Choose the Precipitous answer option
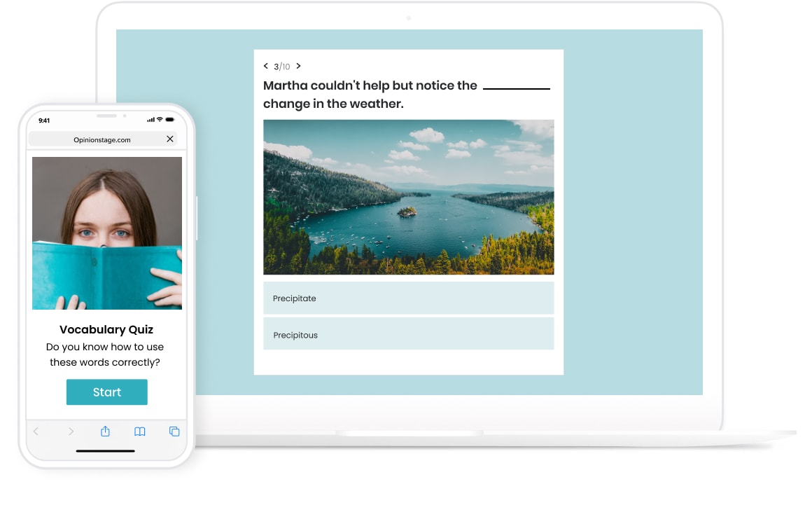Viewport: 812px width, 531px height. (x=408, y=335)
